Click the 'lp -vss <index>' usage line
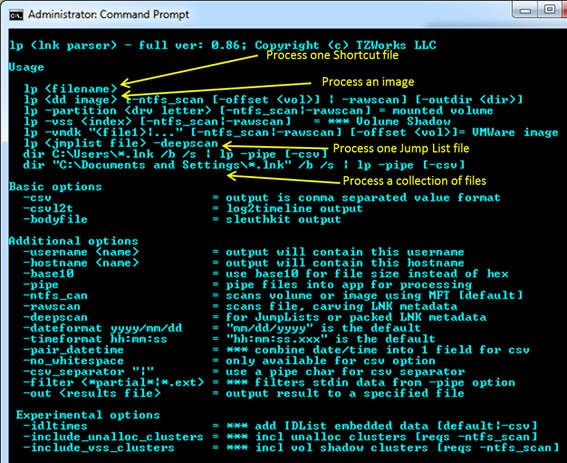 [237, 122]
